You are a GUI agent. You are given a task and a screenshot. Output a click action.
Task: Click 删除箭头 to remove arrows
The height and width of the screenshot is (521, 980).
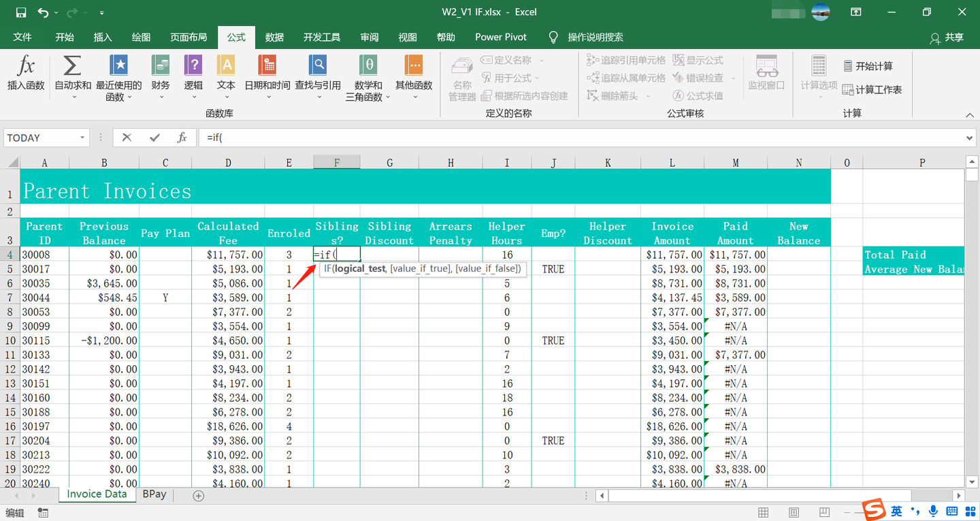pos(612,95)
